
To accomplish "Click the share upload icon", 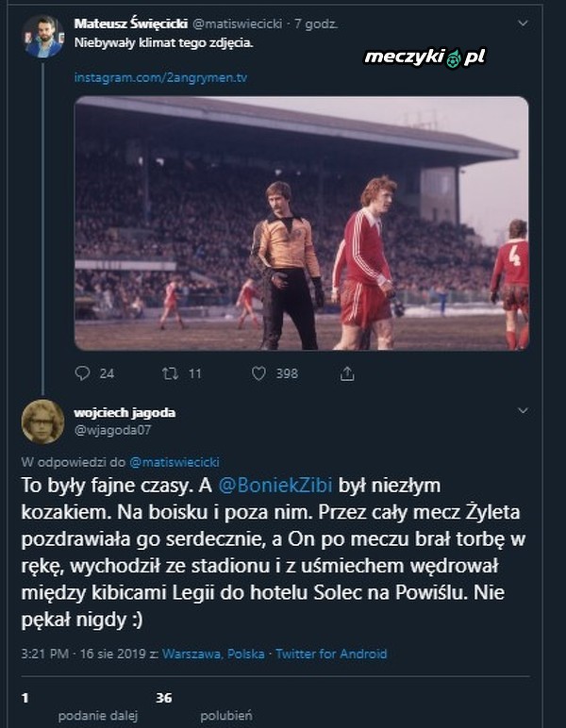I will coord(347,373).
